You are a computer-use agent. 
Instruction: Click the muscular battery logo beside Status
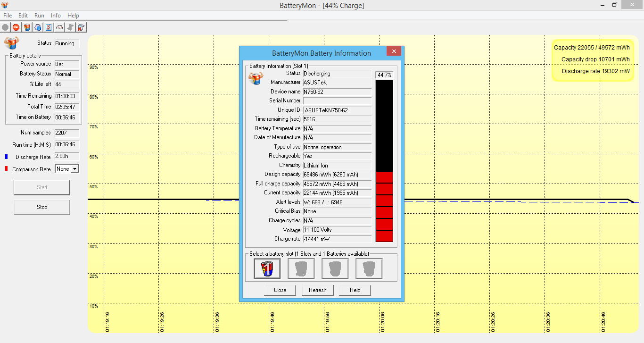12,43
